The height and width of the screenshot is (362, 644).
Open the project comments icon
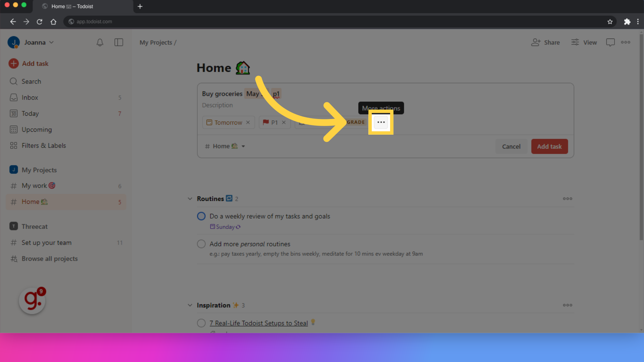pos(610,43)
